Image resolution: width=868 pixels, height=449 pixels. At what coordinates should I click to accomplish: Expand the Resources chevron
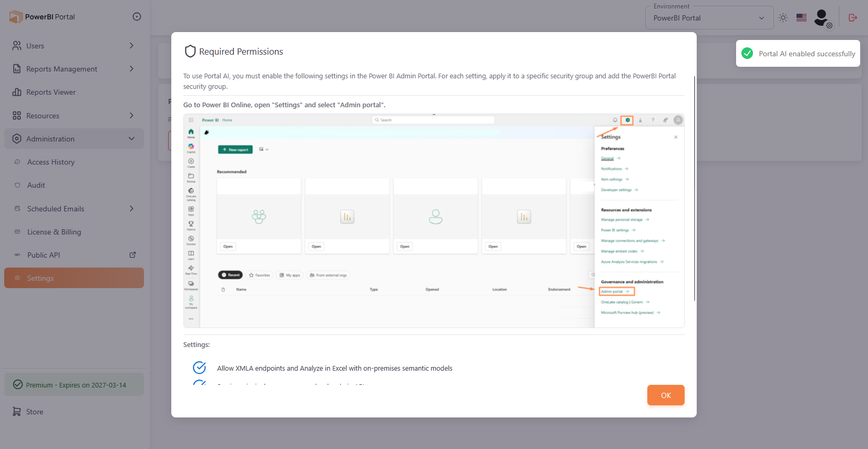131,116
